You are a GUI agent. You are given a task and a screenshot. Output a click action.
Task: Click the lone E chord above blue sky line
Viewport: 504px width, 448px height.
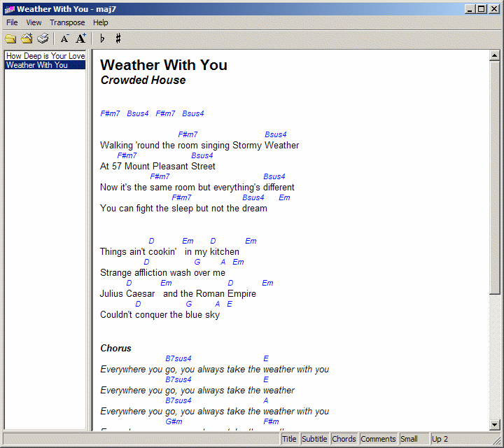point(230,304)
